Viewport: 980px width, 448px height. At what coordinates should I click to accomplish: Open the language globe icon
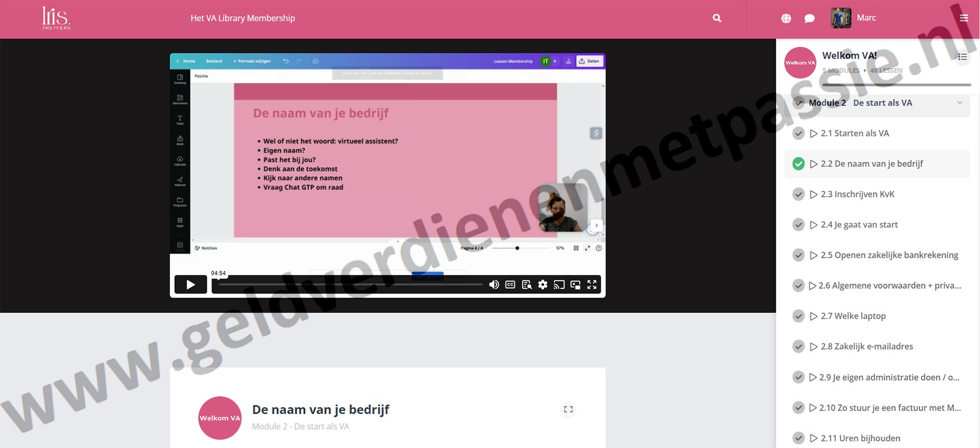(x=786, y=19)
